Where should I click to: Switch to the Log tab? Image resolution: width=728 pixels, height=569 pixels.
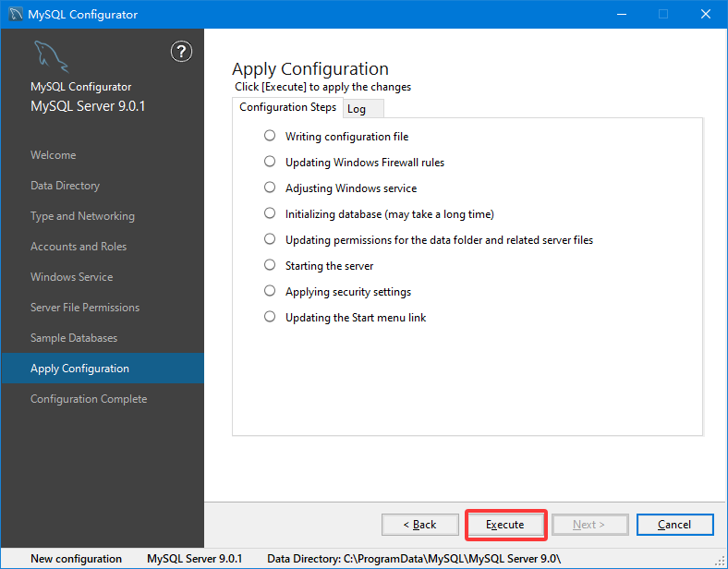[363, 109]
